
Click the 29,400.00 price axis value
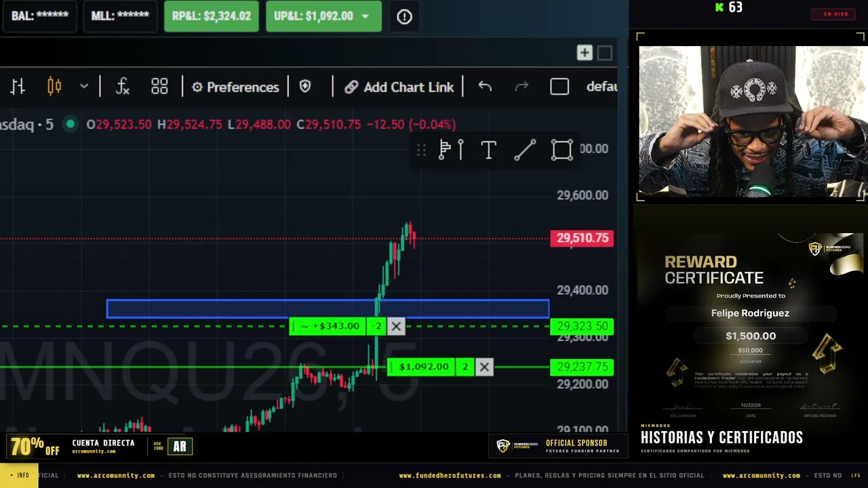click(x=583, y=290)
